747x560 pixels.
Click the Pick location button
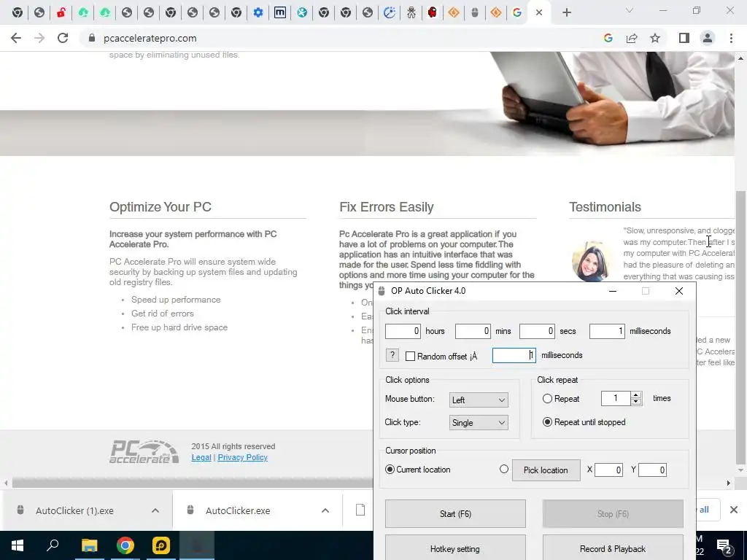pos(546,470)
